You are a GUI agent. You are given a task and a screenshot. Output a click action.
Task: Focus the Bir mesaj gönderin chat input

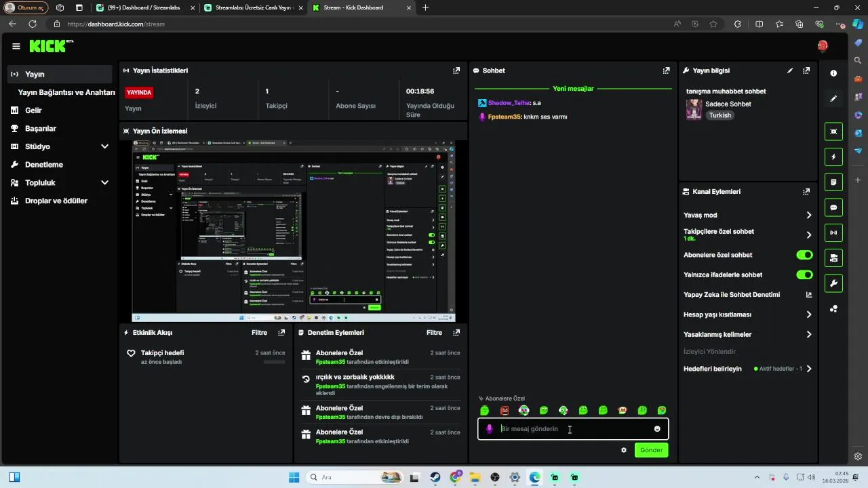[573, 429]
